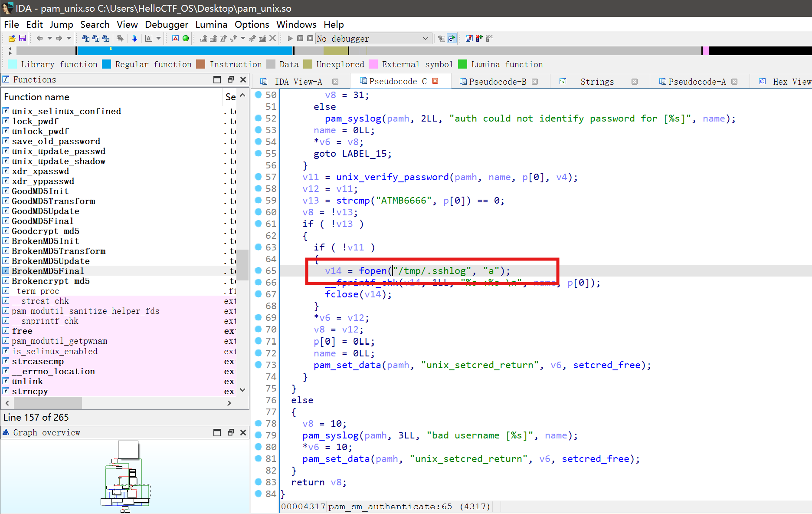Navigate back with the Jump Back arrow icon
This screenshot has height=514, width=812.
(x=40, y=38)
